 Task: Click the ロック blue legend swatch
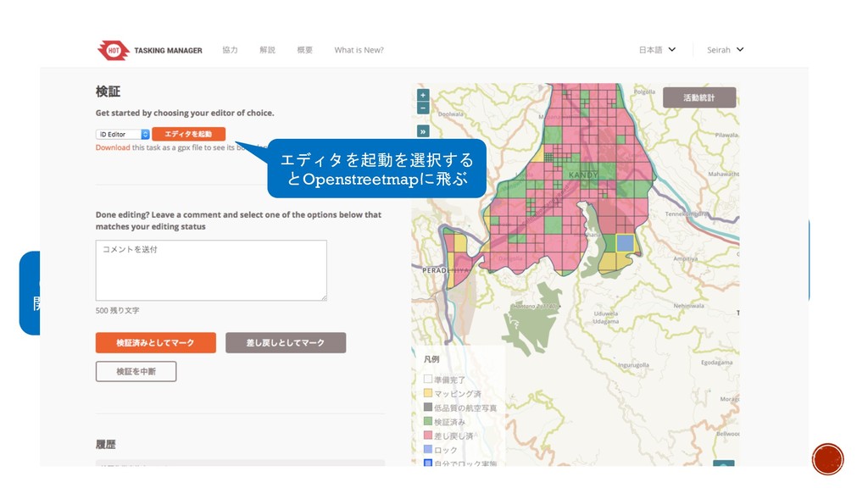[428, 449]
